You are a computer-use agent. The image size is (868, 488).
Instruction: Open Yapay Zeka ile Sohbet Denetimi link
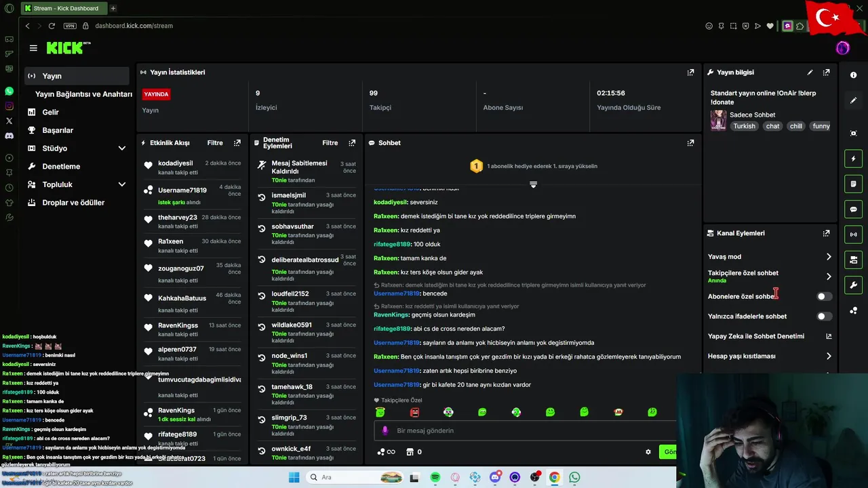[x=769, y=336]
